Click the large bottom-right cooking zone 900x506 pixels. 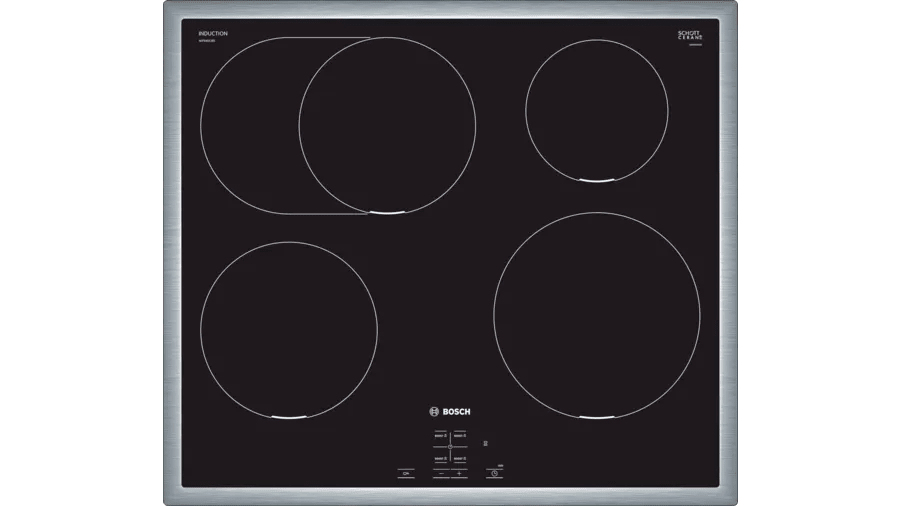[596, 313]
